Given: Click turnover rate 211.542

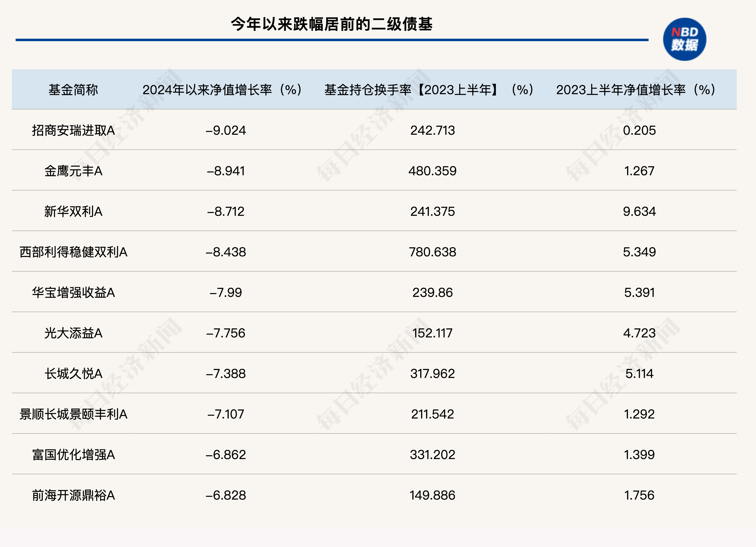Looking at the screenshot, I should pyautogui.click(x=432, y=414).
